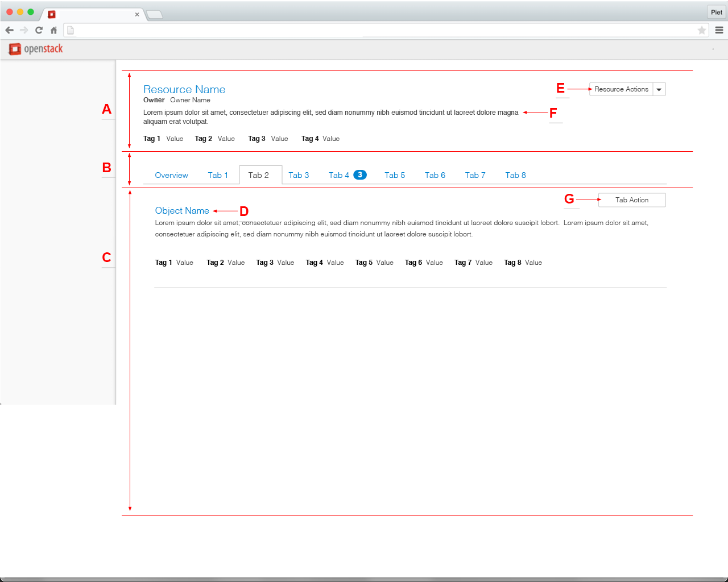This screenshot has height=582, width=728.
Task: Click the page icon inside the address bar
Action: click(x=70, y=30)
